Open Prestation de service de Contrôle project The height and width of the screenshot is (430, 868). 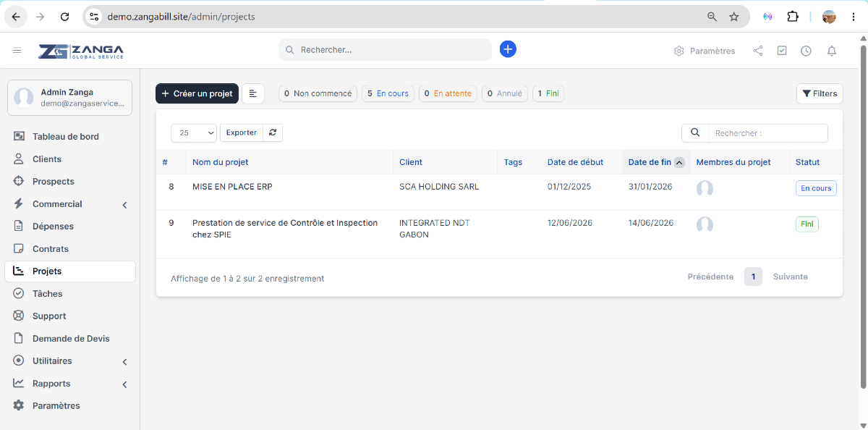pyautogui.click(x=285, y=229)
